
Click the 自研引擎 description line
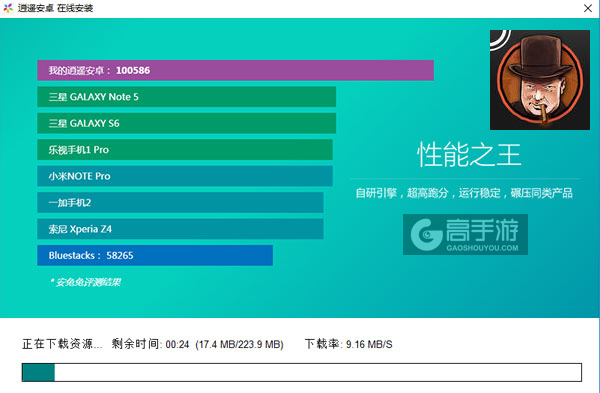[464, 193]
